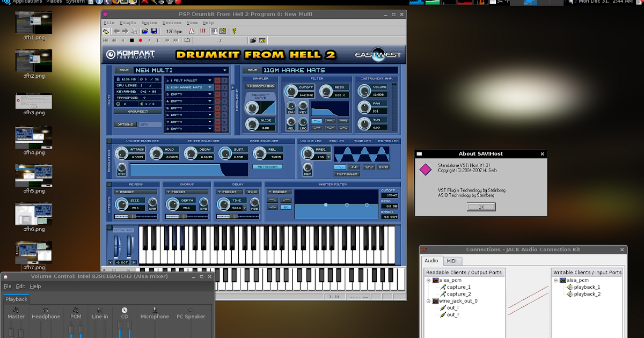Open the Plugin menu in SAVIHost
Viewport: 644px width, 338px height.
[x=129, y=23]
